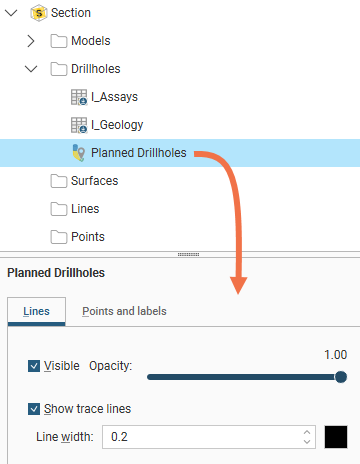Uncheck the Visible checkbox
360x464 pixels.
[x=34, y=366]
